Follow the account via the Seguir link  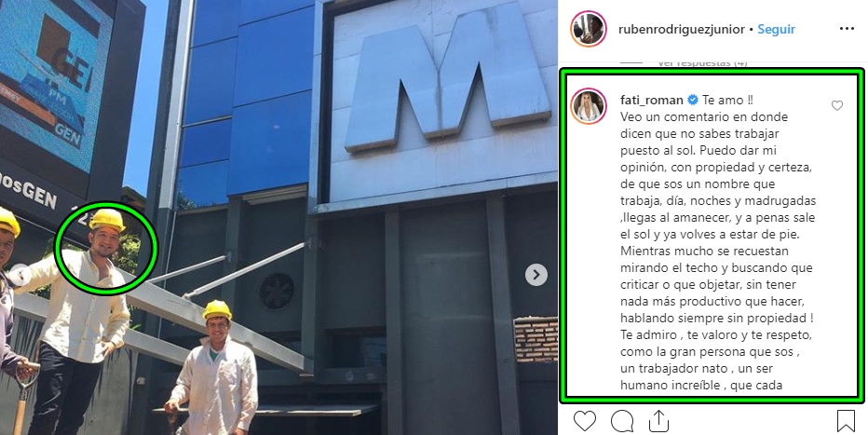776,29
